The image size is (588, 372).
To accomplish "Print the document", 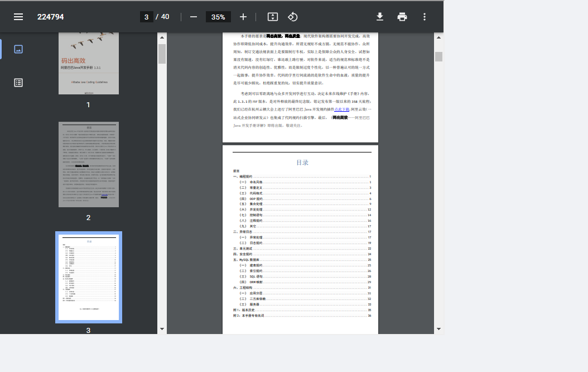I will (402, 17).
